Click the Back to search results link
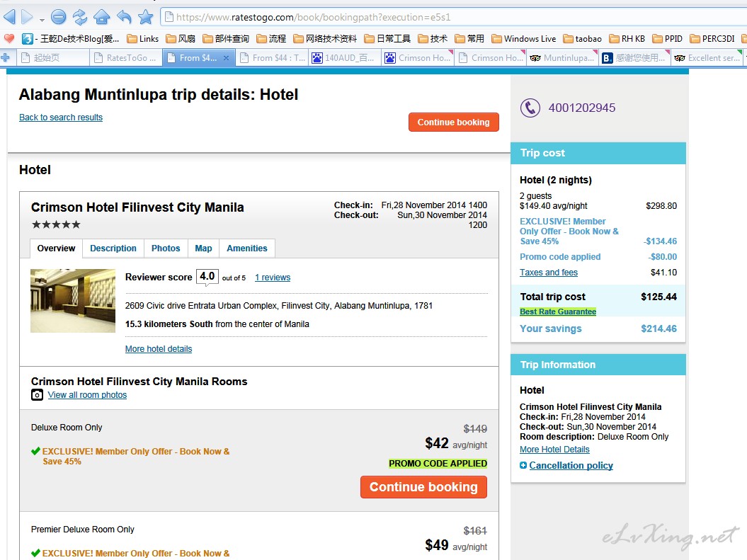Image resolution: width=747 pixels, height=560 pixels. click(61, 117)
